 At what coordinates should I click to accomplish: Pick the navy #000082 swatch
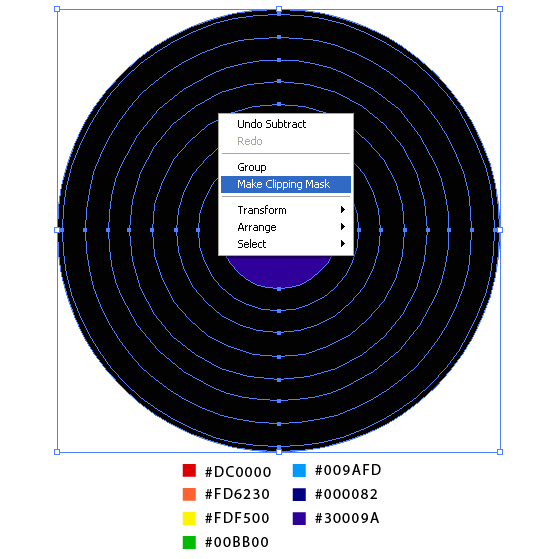tap(299, 494)
